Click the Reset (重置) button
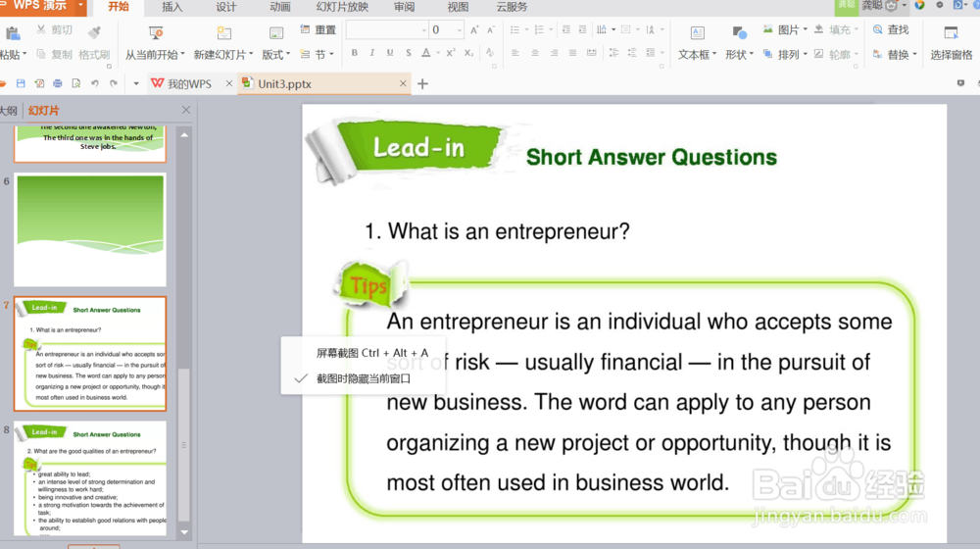This screenshot has width=980, height=549. pos(318,29)
